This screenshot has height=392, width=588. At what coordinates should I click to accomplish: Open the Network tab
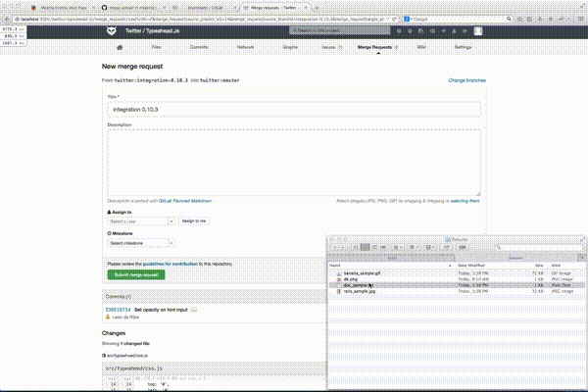245,46
